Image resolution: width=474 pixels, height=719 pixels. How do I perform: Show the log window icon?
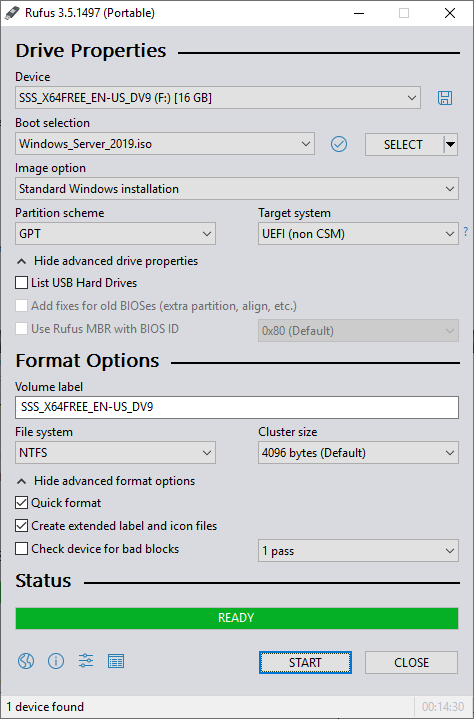click(x=116, y=661)
